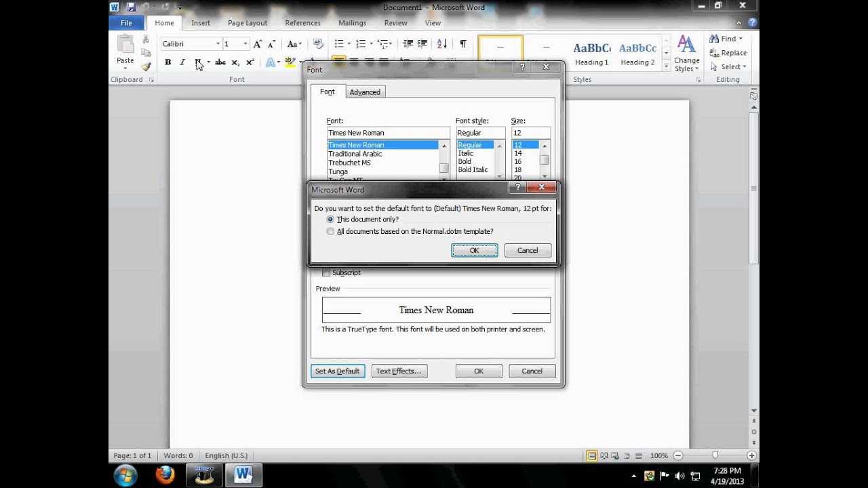This screenshot has width=868, height=488.
Task: Select 'This document only' radio button
Action: point(330,220)
